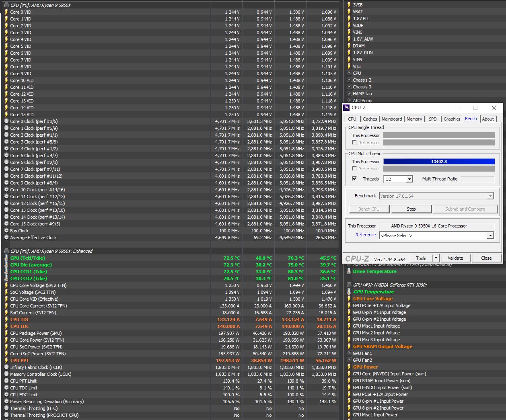Click the lightning icon beside DRAM
This screenshot has height=420, width=506.
click(x=349, y=46)
